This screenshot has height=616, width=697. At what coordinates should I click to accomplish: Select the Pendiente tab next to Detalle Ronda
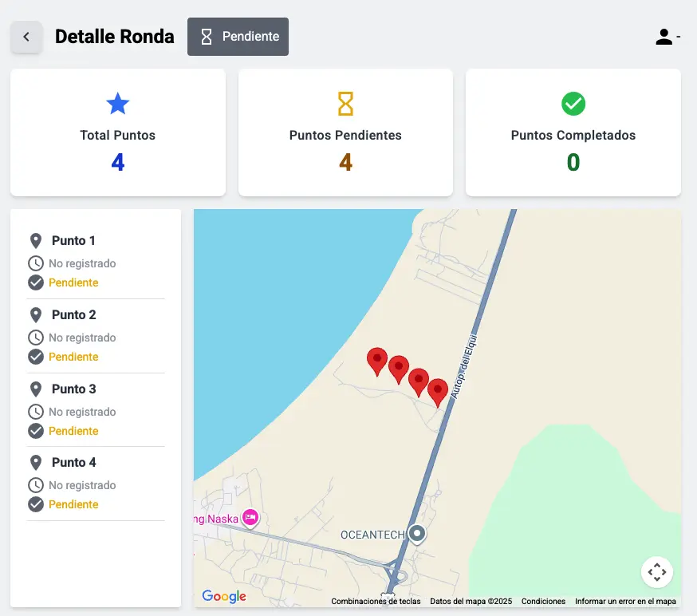coord(238,36)
